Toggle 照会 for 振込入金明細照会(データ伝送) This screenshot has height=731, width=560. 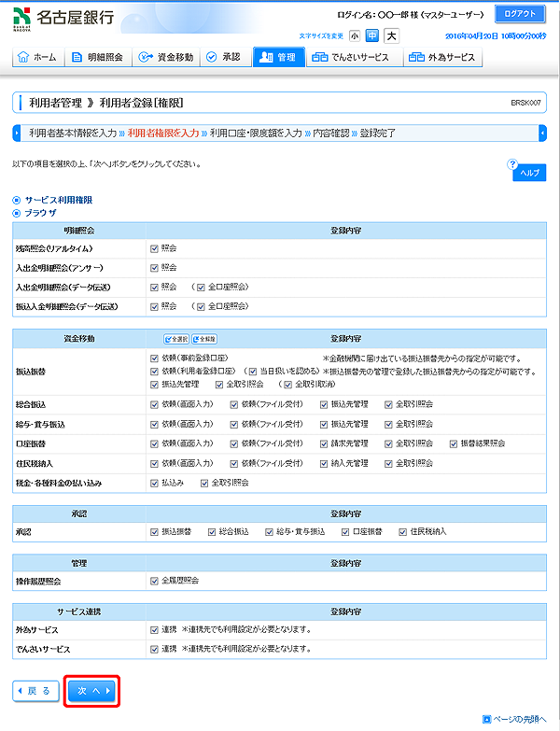click(154, 307)
